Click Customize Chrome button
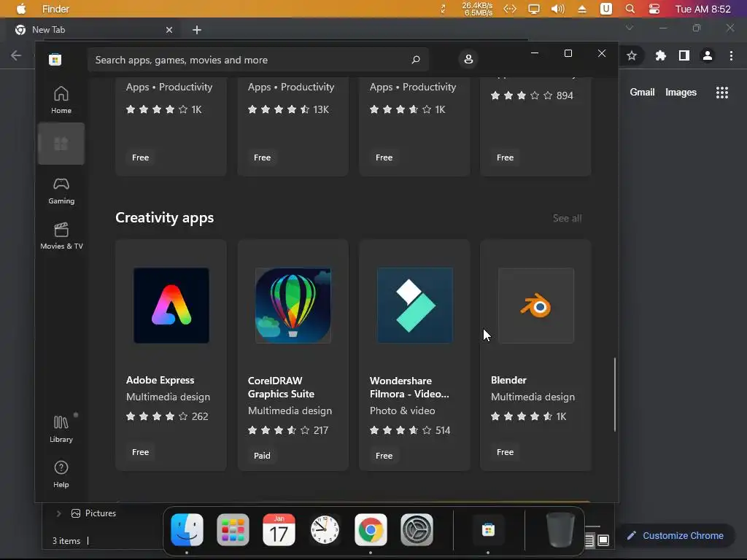The height and width of the screenshot is (560, 747). (x=675, y=536)
